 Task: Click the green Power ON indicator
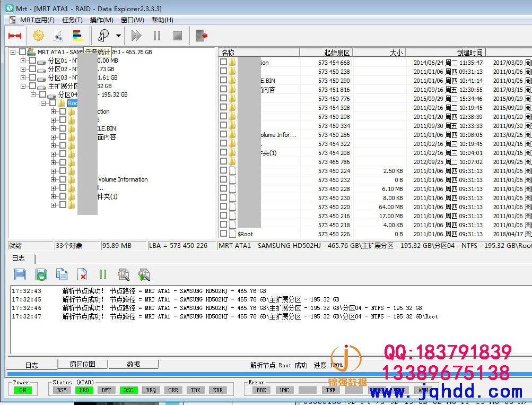pos(22,390)
